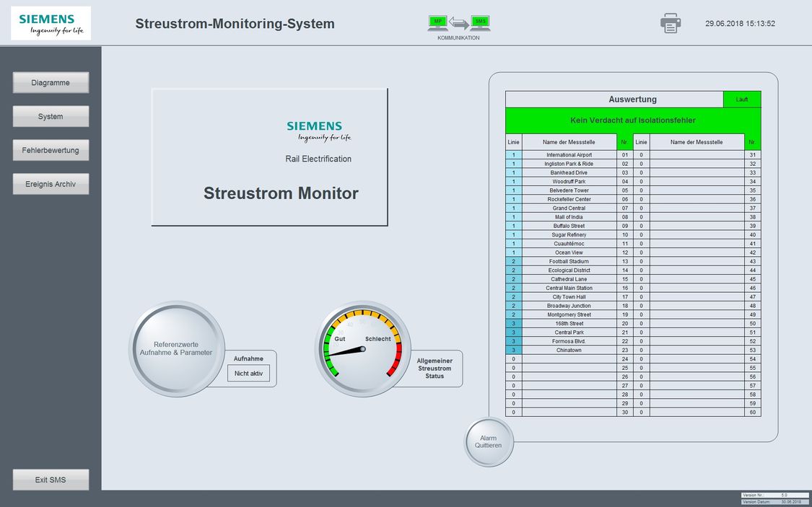Click the Nr. 31 cell
Image resolution: width=812 pixels, height=507 pixels.
coord(752,154)
